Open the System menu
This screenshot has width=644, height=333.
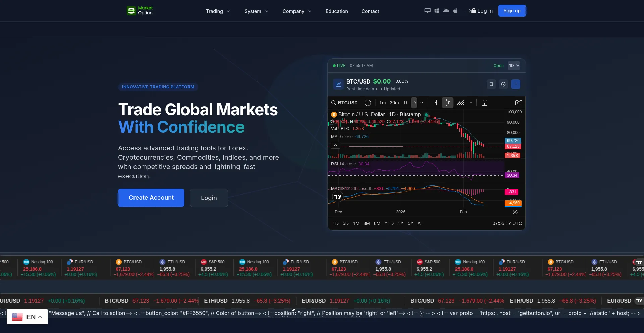tap(256, 11)
